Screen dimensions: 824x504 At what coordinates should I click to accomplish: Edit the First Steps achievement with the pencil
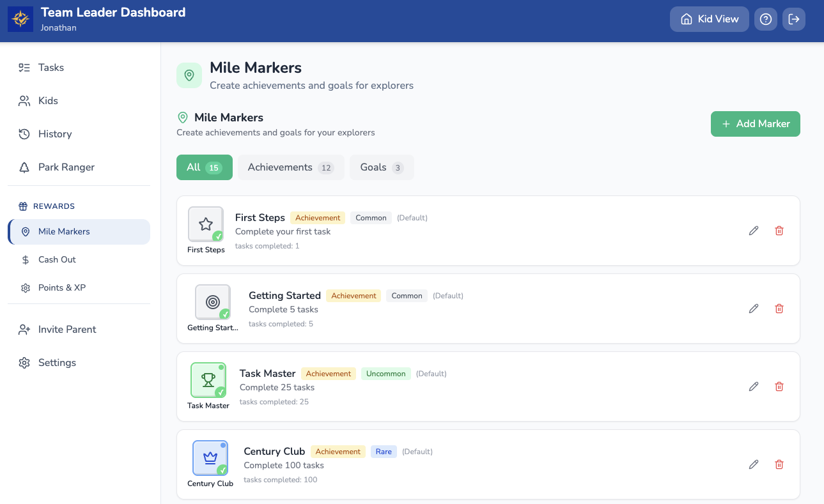tap(754, 231)
